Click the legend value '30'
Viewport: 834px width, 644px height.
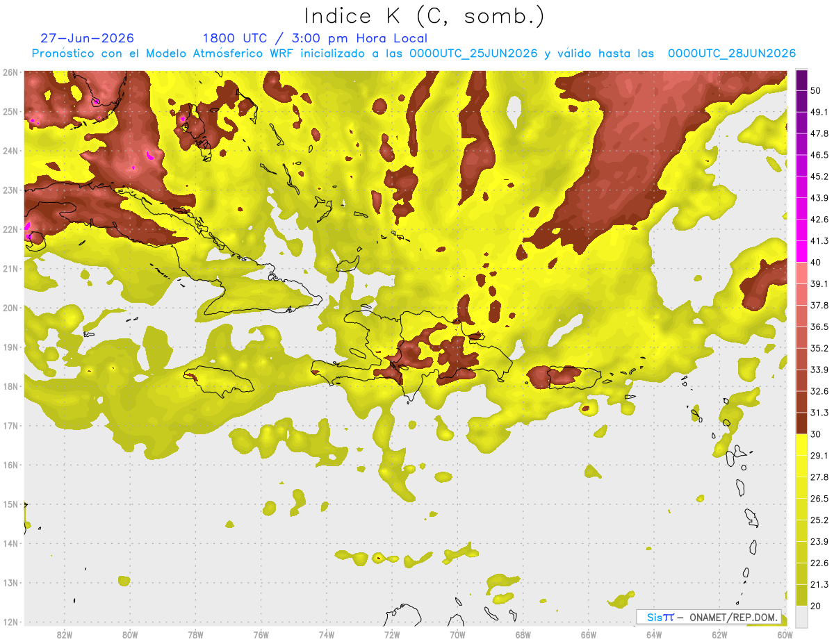(816, 434)
